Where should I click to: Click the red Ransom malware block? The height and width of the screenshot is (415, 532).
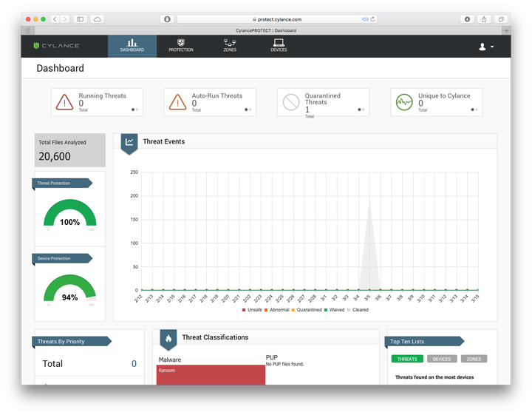coord(211,375)
